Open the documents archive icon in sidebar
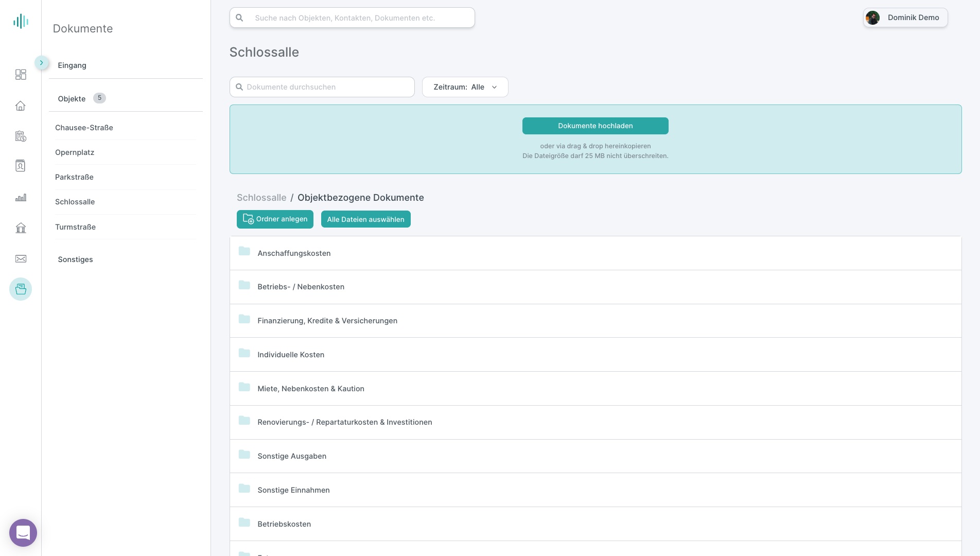Screen dimensions: 980x556 [21, 289]
